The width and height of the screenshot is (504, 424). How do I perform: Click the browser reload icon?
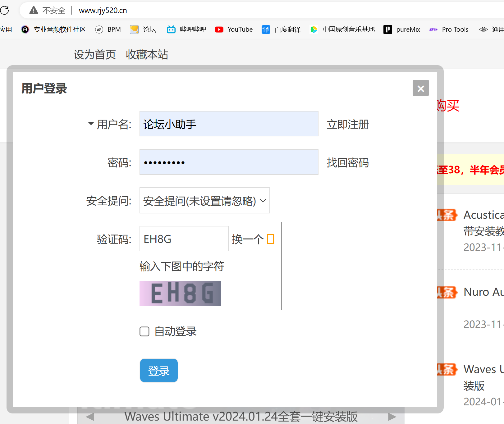click(x=5, y=10)
